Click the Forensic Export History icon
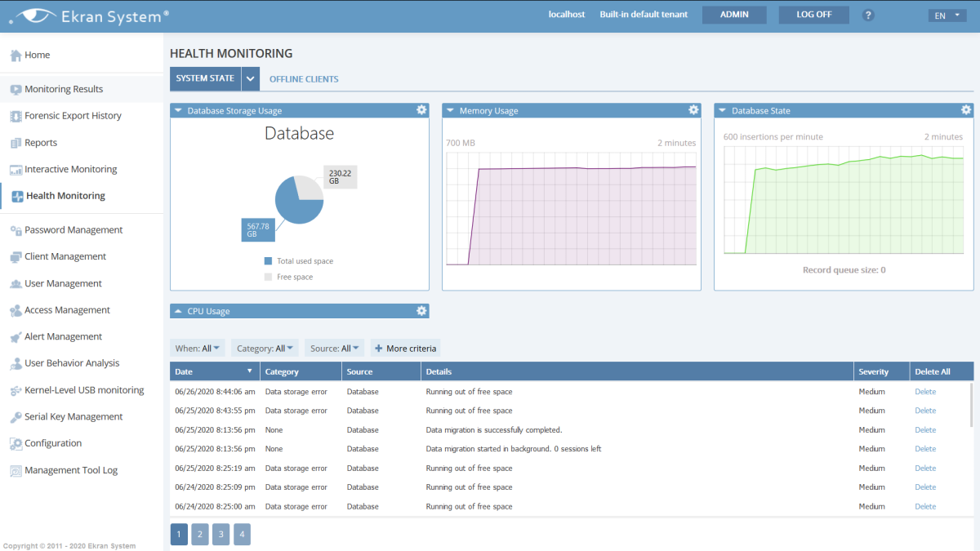980x551 pixels. click(16, 116)
